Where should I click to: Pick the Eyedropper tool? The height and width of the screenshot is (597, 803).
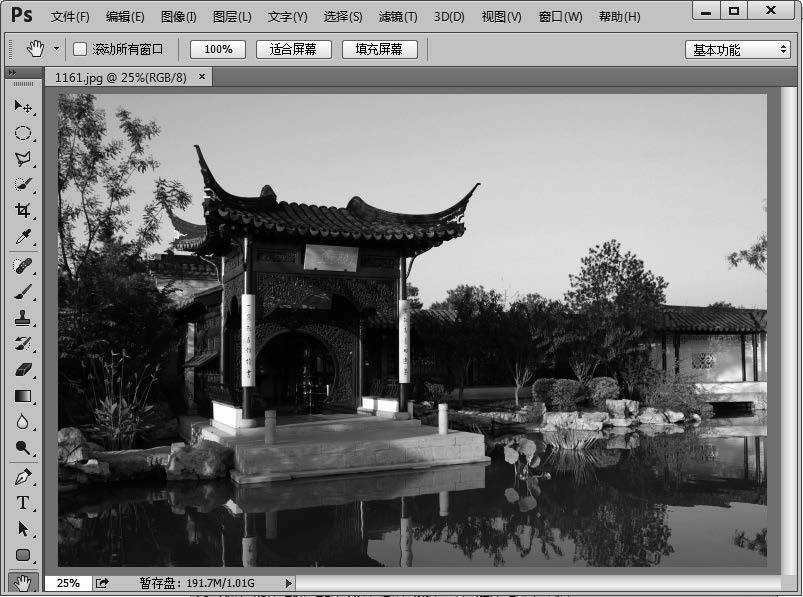(22, 237)
